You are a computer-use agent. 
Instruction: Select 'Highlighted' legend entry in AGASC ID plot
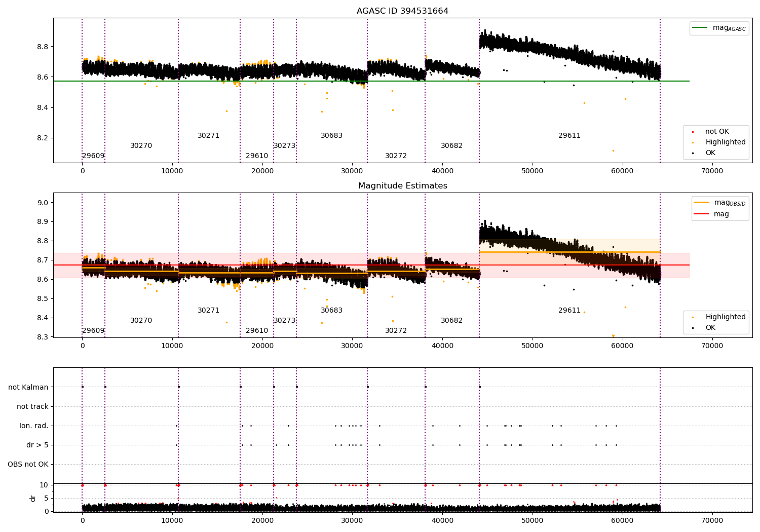click(726, 142)
